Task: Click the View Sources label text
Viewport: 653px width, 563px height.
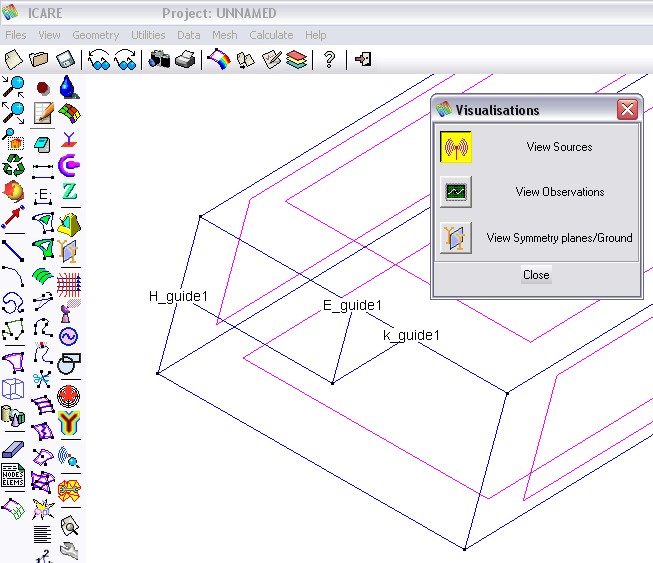Action: (x=559, y=147)
